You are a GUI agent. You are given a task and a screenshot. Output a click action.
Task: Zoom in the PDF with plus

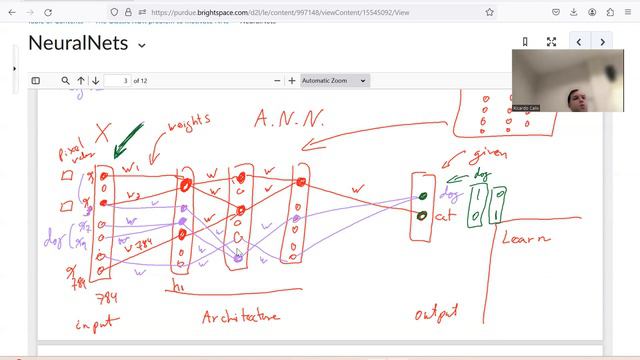coord(291,81)
